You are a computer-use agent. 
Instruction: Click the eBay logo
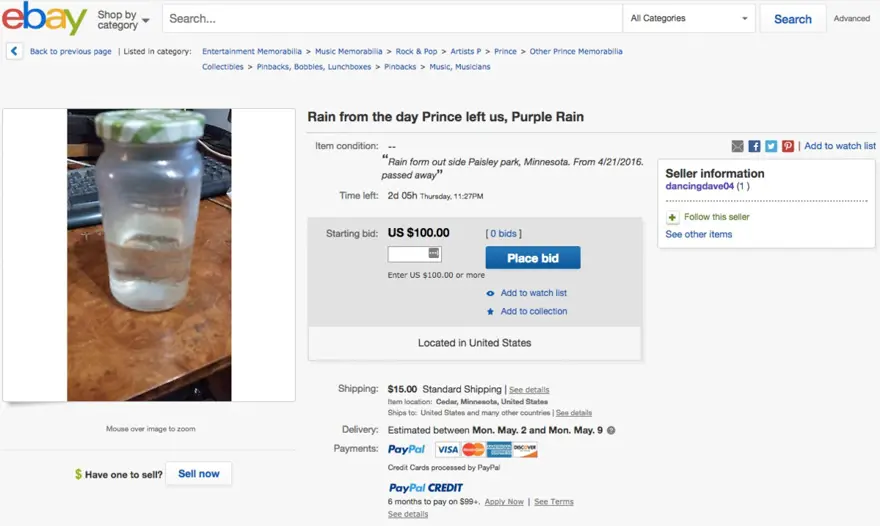44,19
